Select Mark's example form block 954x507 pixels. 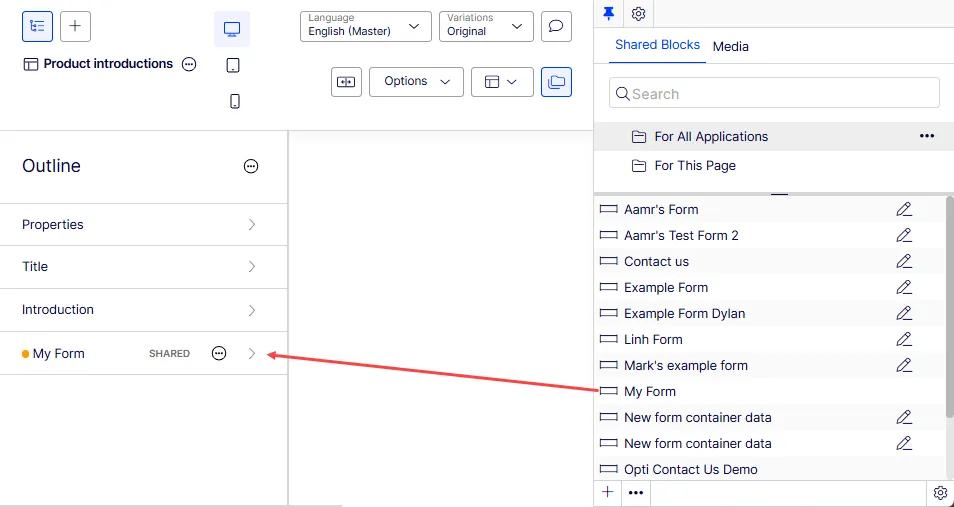686,366
